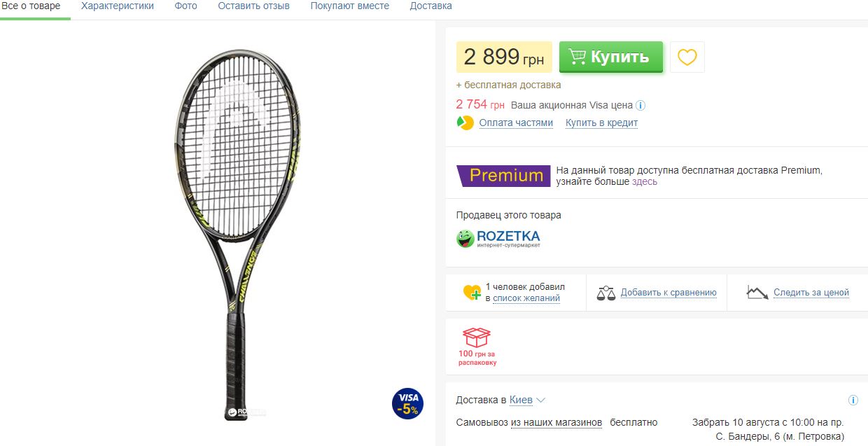Switch to the Фото tab
This screenshot has height=446, width=868.
[185, 6]
